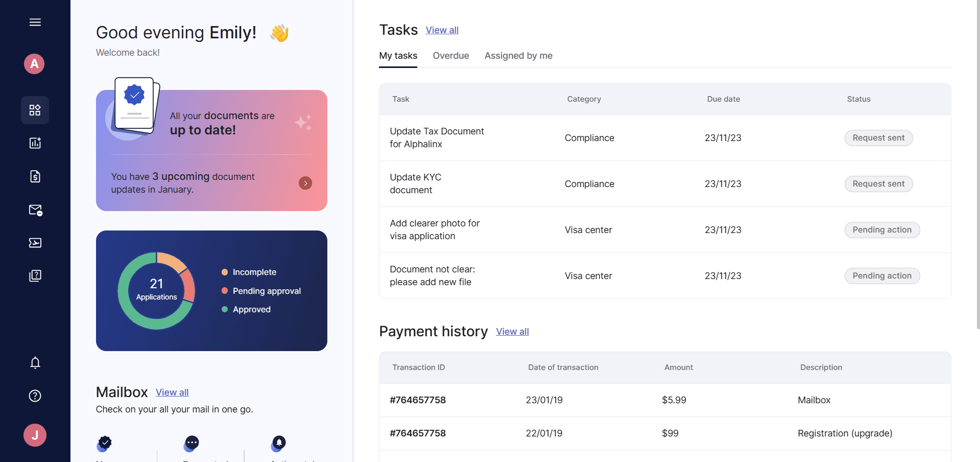Viewport: 980px width, 462px height.
Task: Open 'Update KYC document' task
Action: pos(415,183)
